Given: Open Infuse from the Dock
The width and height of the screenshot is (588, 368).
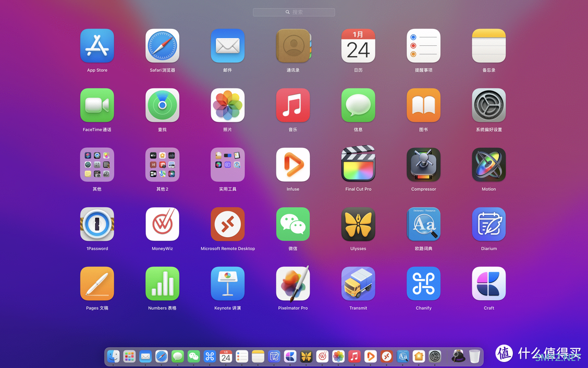Looking at the screenshot, I should tap(371, 356).
